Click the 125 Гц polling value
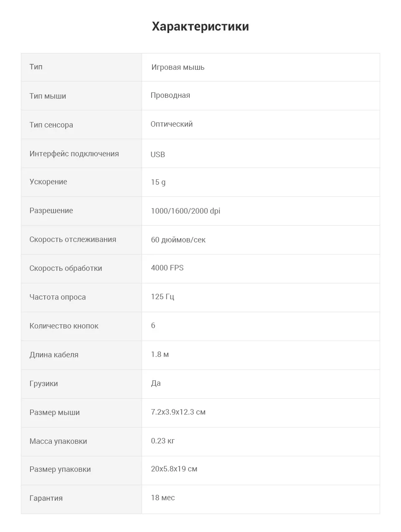 [162, 297]
